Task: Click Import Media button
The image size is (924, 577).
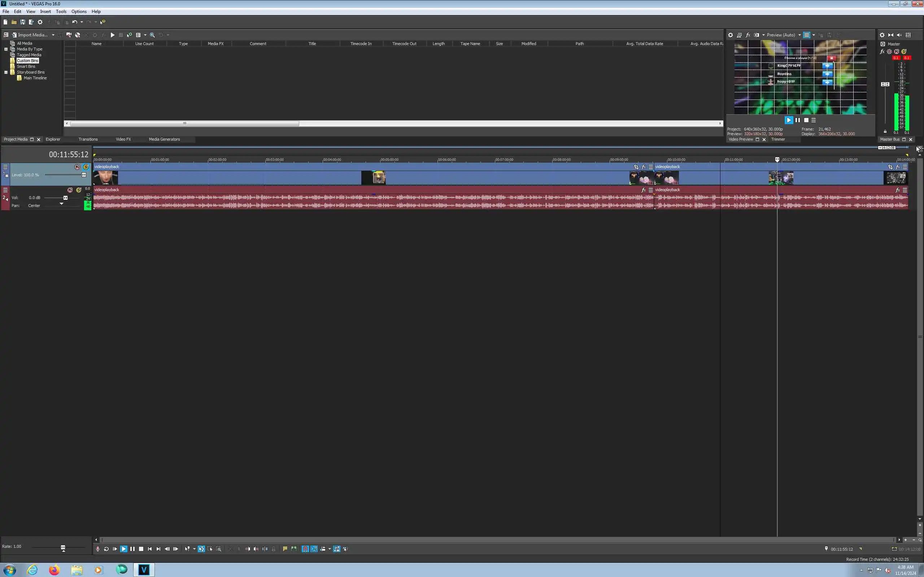Action: click(30, 35)
